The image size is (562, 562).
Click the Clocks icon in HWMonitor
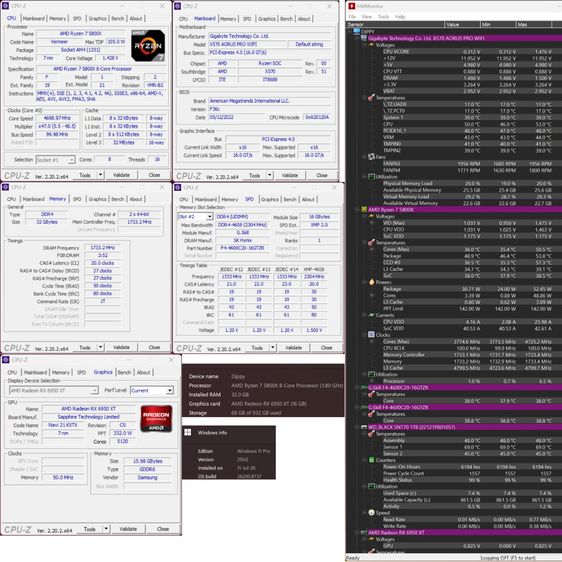(x=371, y=335)
